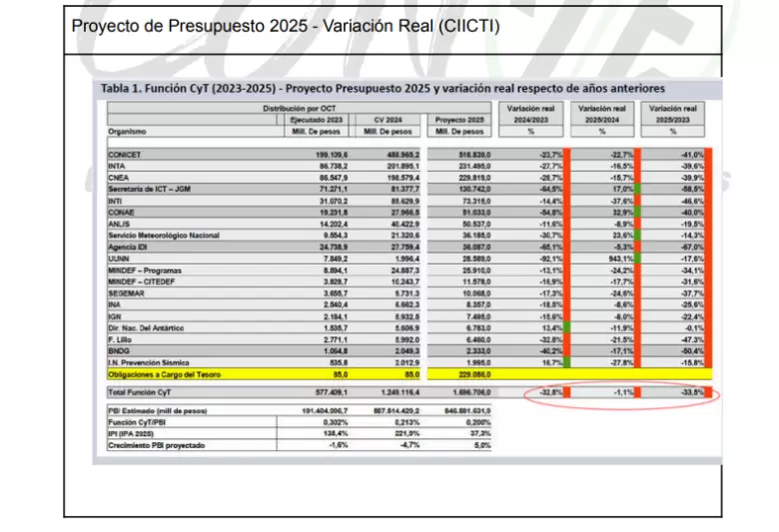
Task: Click the Crecimiento PBI value '-1,6%'
Action: (339, 445)
